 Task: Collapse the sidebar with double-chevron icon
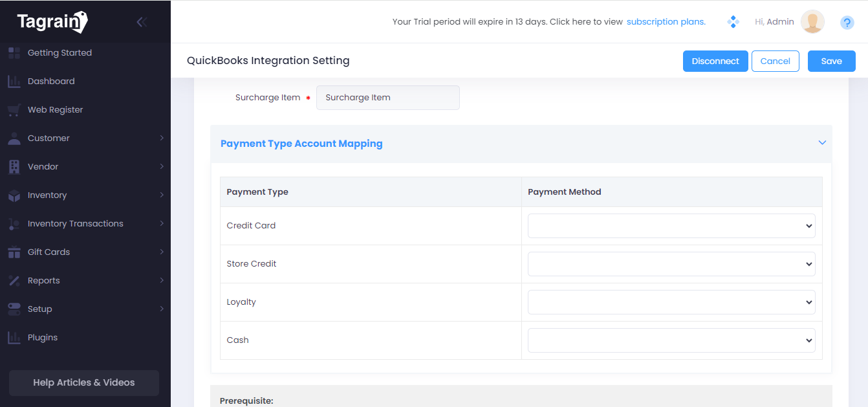pos(142,22)
